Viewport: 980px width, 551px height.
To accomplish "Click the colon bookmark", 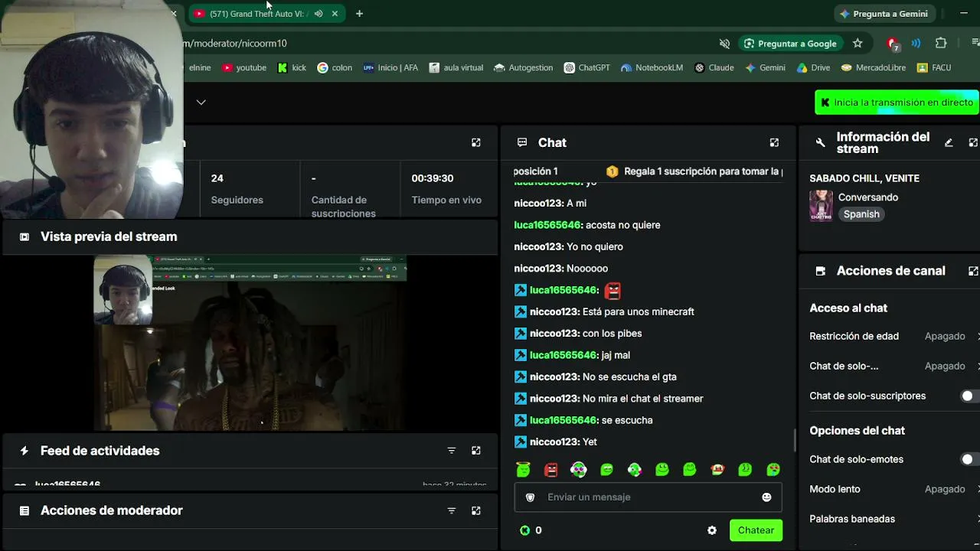I will click(x=335, y=67).
